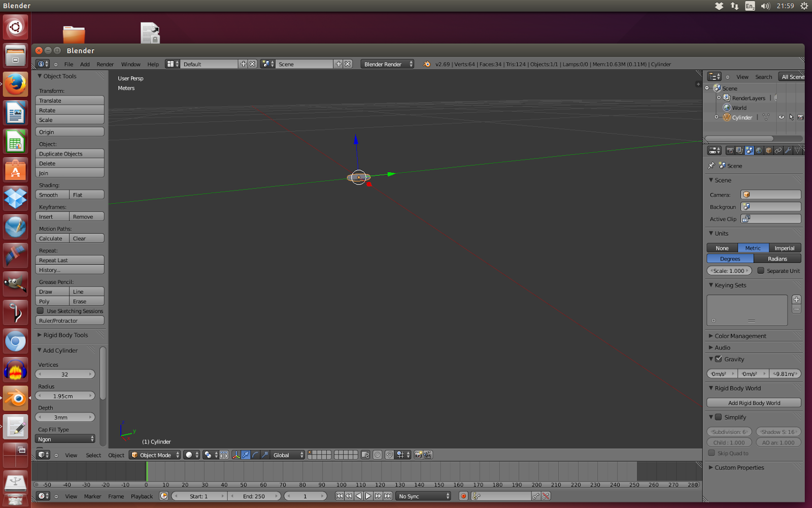
Task: Click the Scene properties icon in Properties header
Action: [x=749, y=150]
